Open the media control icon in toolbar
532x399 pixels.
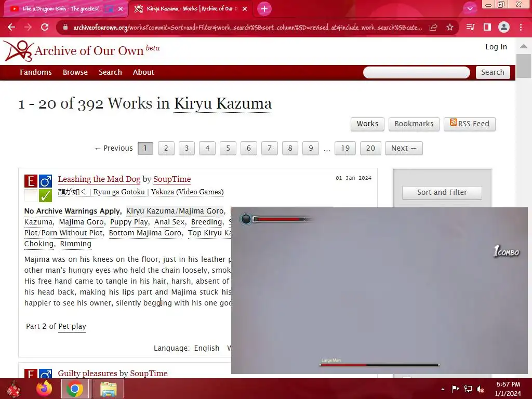pos(470,27)
